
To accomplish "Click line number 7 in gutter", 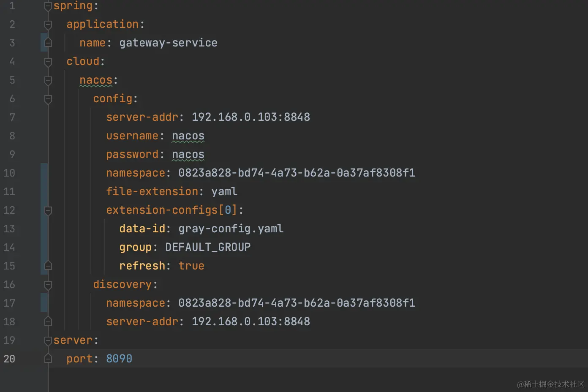I will (x=12, y=117).
